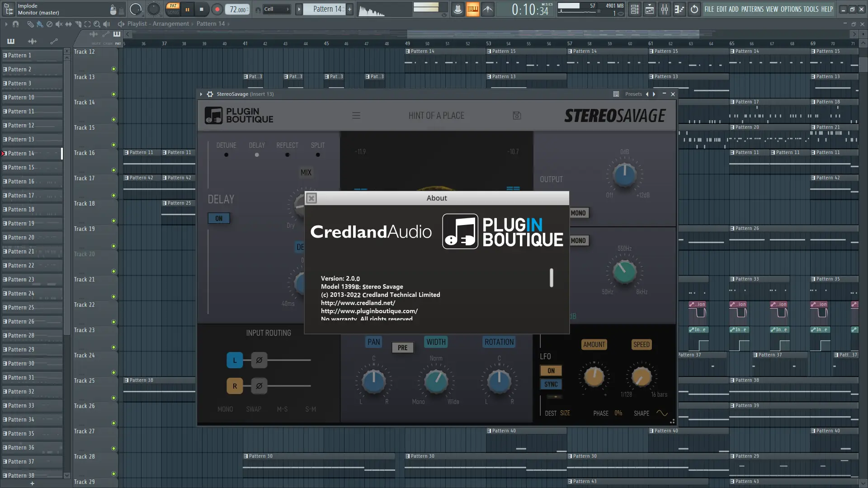Open the Cell dropdown near the tempo display
This screenshot has height=488, width=868.
pyautogui.click(x=277, y=9)
